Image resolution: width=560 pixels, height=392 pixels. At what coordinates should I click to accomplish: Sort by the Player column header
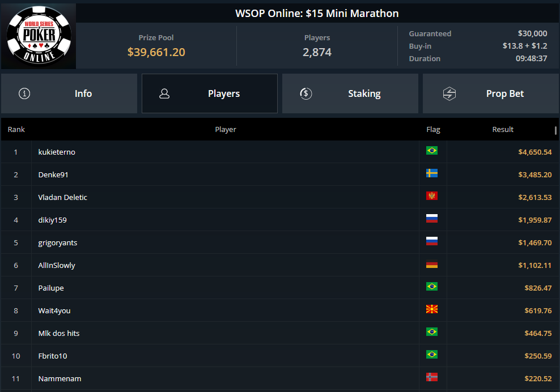[226, 129]
